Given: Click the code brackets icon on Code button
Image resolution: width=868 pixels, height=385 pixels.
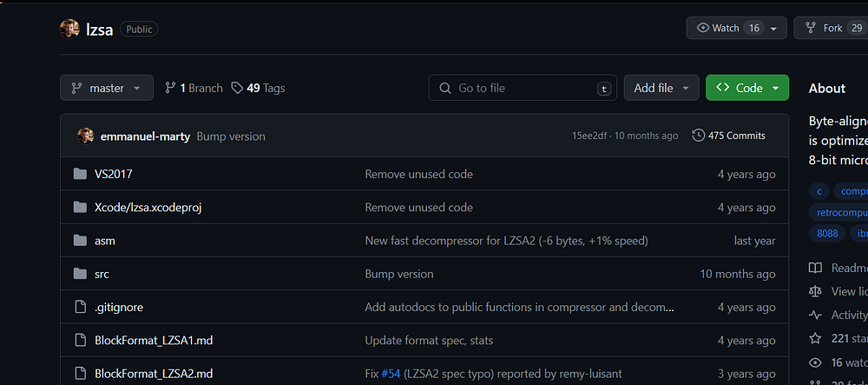Looking at the screenshot, I should pos(722,88).
